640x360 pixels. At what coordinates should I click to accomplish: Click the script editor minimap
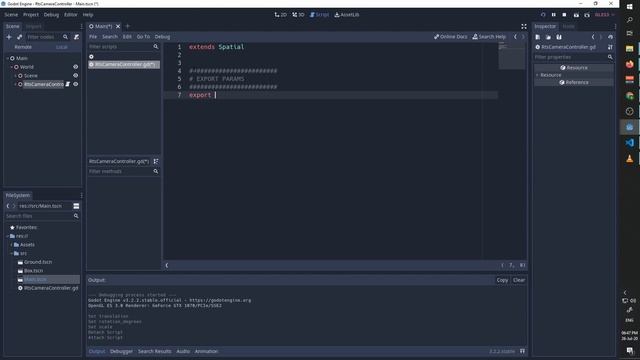(x=511, y=56)
